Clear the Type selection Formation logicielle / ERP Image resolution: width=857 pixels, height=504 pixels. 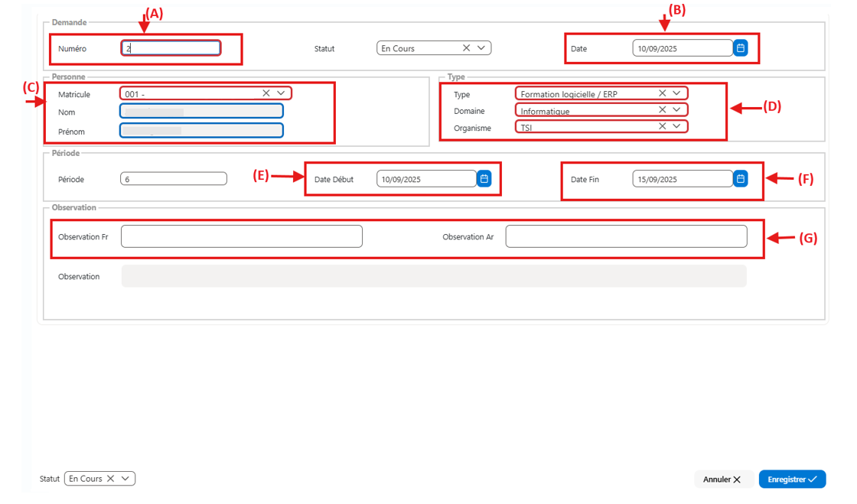[x=662, y=93]
